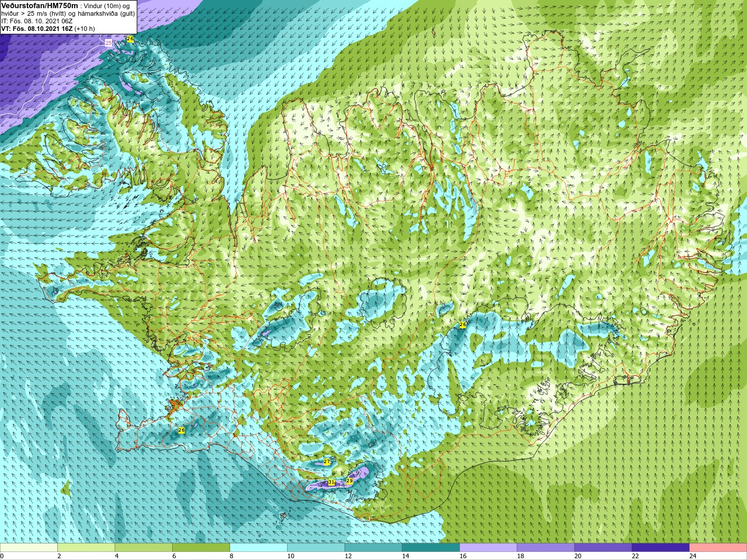Click the 8–10 m/s light cyan legend swatch
747x560 pixels.
tap(259, 548)
